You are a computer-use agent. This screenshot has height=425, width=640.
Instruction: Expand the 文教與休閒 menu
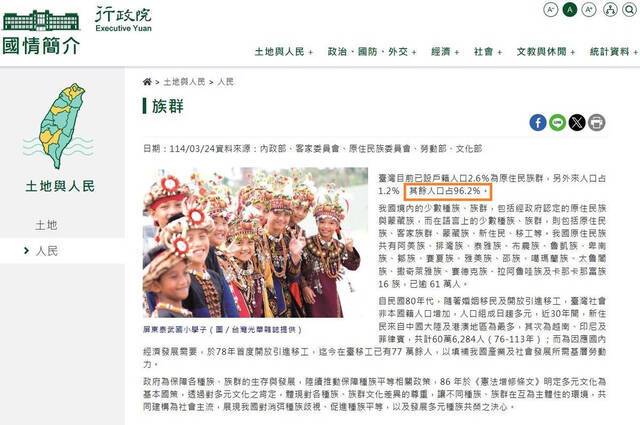click(546, 52)
